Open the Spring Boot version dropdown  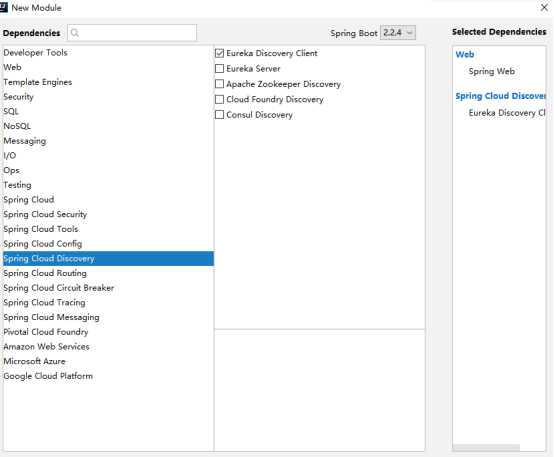click(x=398, y=33)
